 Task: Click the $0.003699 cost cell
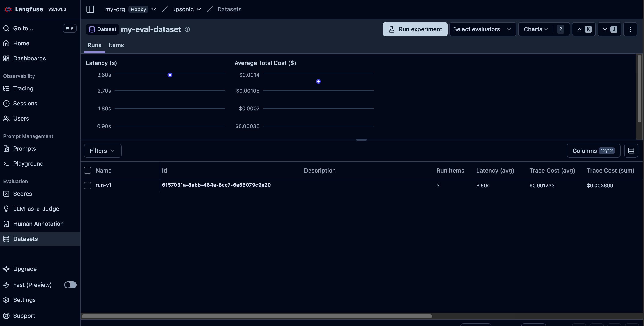coord(600,186)
